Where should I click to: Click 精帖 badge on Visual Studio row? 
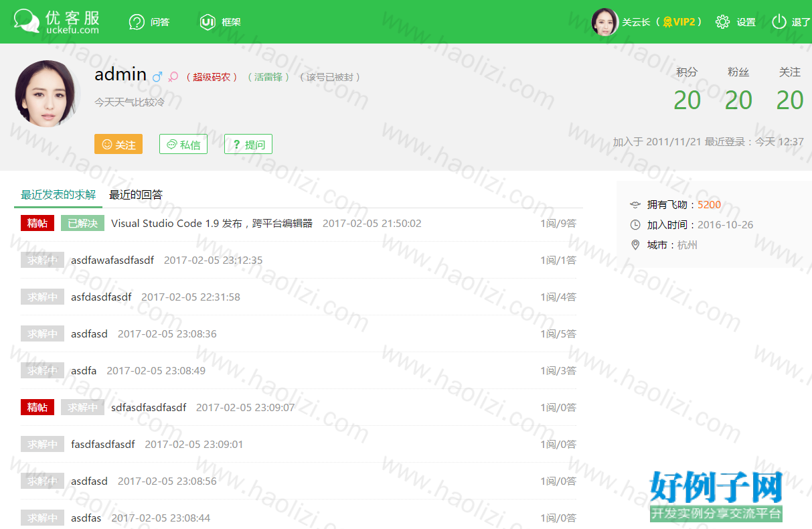click(x=37, y=223)
